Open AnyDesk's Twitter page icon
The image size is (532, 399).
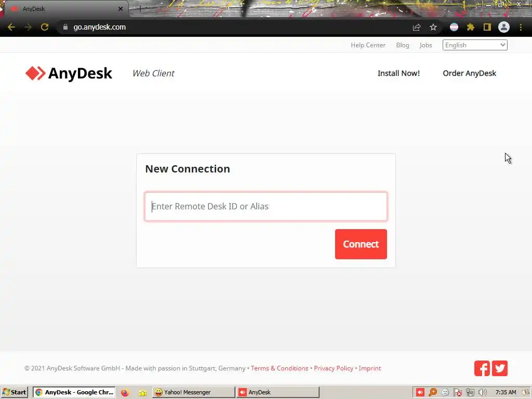click(x=500, y=368)
